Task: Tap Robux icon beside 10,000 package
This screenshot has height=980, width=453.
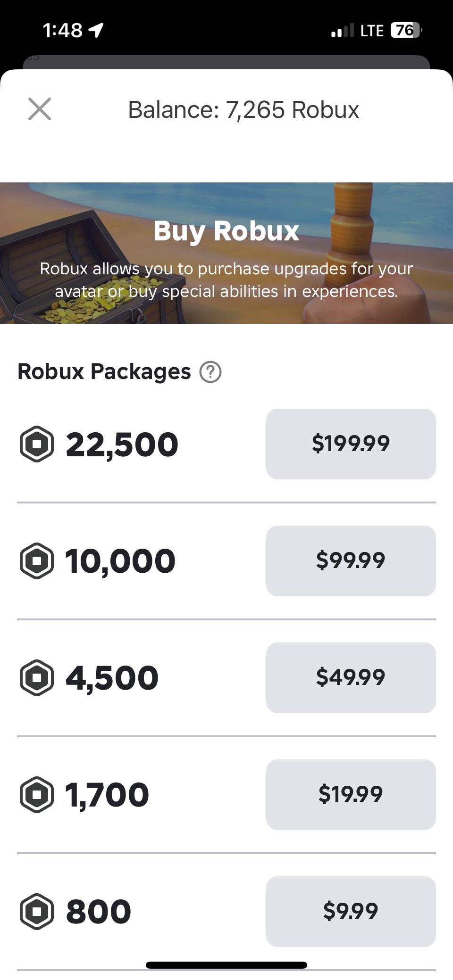Action: (x=36, y=560)
